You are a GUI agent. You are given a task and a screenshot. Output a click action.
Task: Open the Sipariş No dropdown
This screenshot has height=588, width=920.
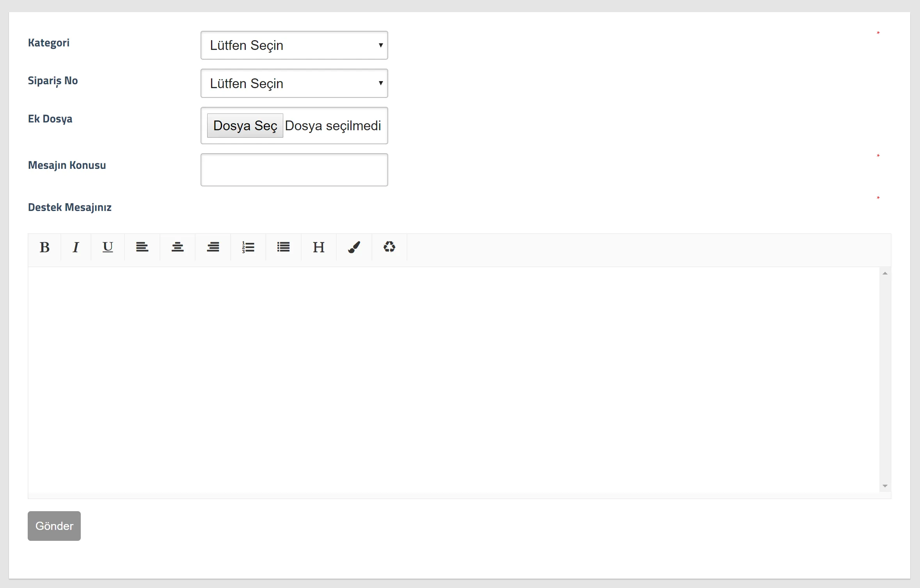(294, 83)
